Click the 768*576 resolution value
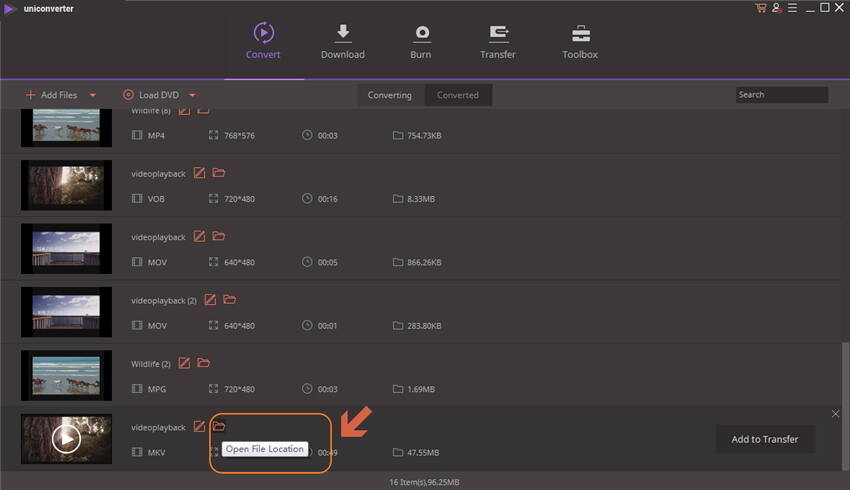This screenshot has width=850, height=490. [x=240, y=136]
